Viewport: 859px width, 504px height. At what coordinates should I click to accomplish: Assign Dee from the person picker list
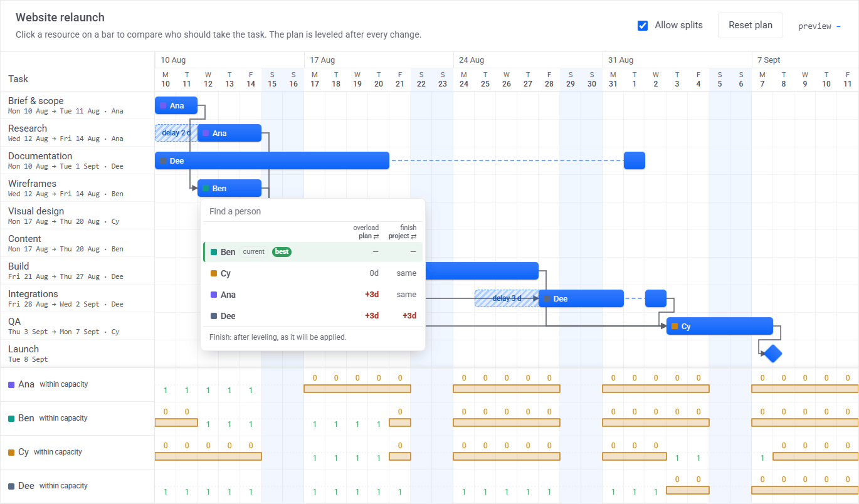tap(313, 316)
